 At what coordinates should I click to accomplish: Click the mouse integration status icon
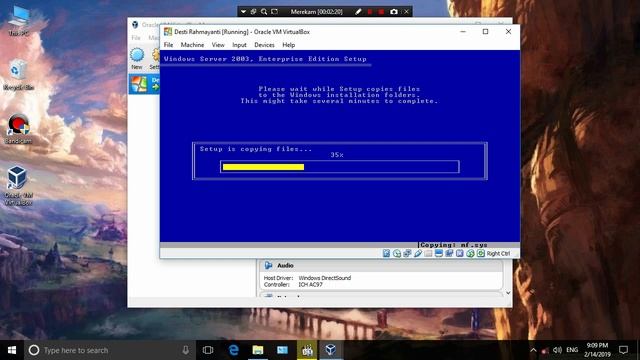(470, 253)
